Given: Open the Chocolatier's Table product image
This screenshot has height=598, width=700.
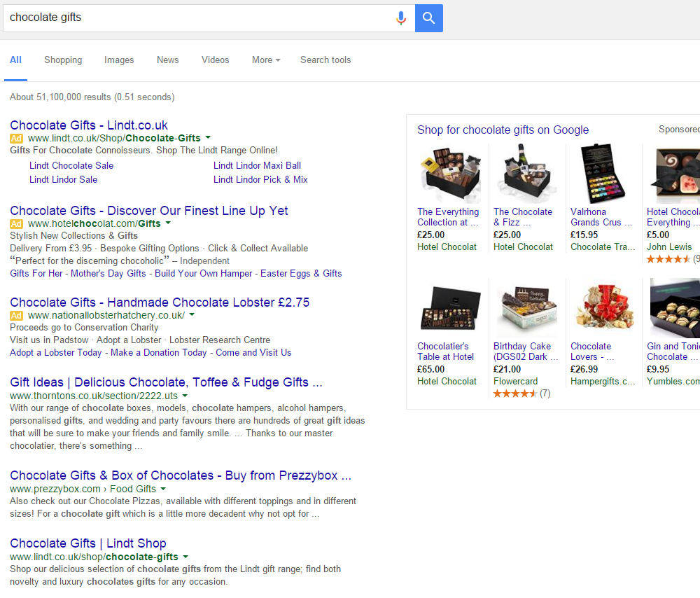Looking at the screenshot, I should pos(450,308).
